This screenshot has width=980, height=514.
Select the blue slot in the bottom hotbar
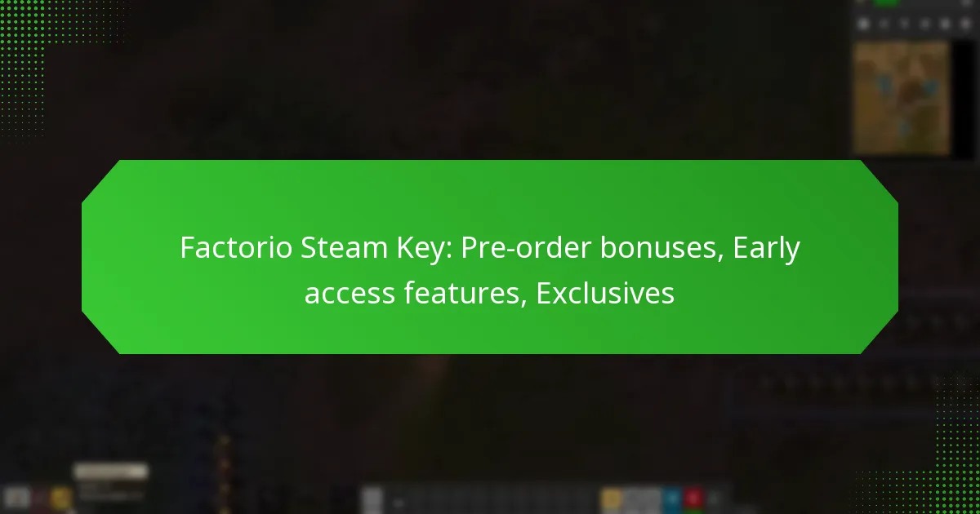(671, 499)
